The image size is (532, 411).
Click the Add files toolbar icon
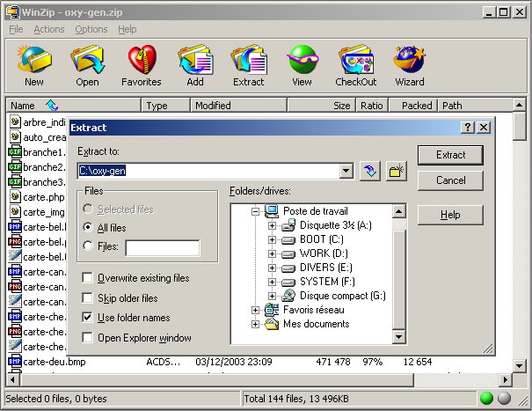196,60
